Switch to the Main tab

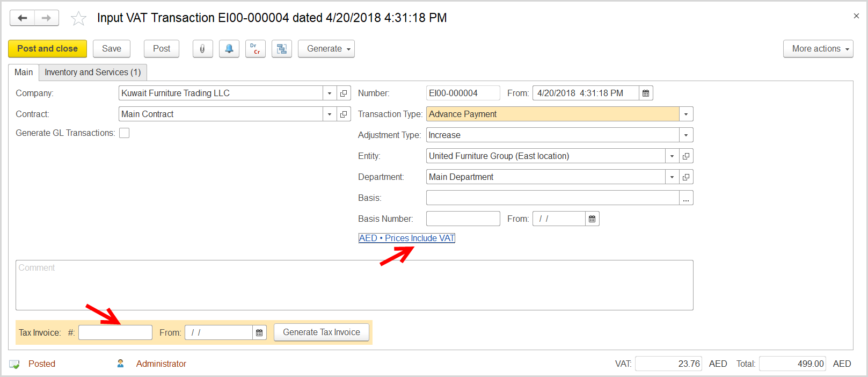(x=24, y=72)
